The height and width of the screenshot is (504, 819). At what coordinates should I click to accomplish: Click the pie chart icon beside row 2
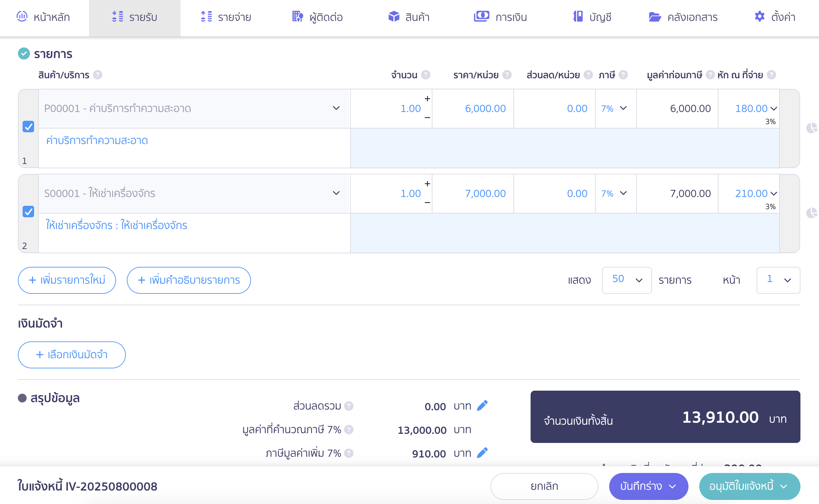(811, 213)
